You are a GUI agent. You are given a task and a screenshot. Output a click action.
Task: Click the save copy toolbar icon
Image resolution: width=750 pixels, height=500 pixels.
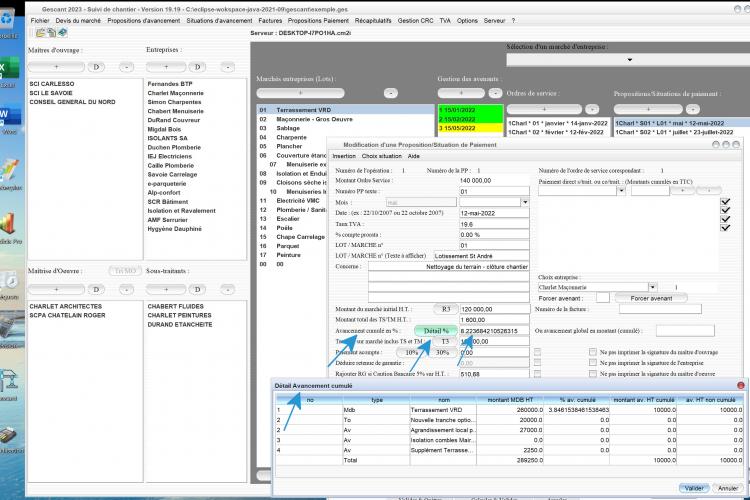point(51,33)
